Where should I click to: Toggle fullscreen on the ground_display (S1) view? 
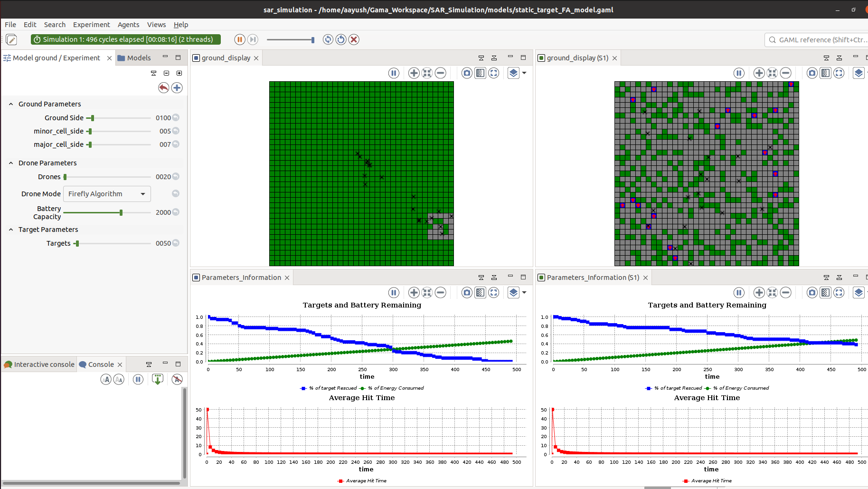pyautogui.click(x=839, y=73)
